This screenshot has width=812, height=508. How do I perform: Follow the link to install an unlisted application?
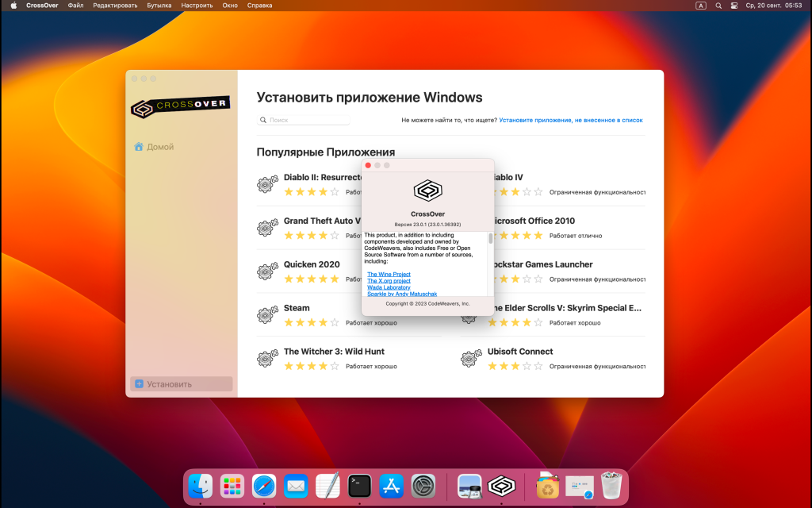[571, 120]
